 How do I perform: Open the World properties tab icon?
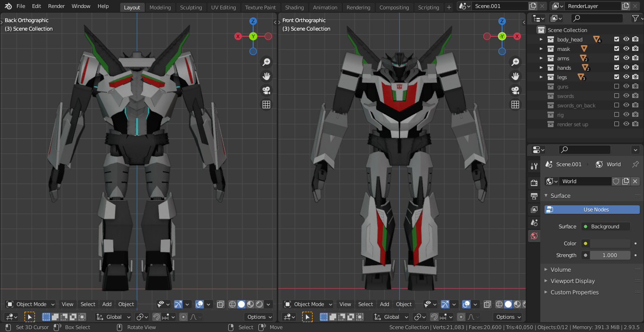point(534,235)
